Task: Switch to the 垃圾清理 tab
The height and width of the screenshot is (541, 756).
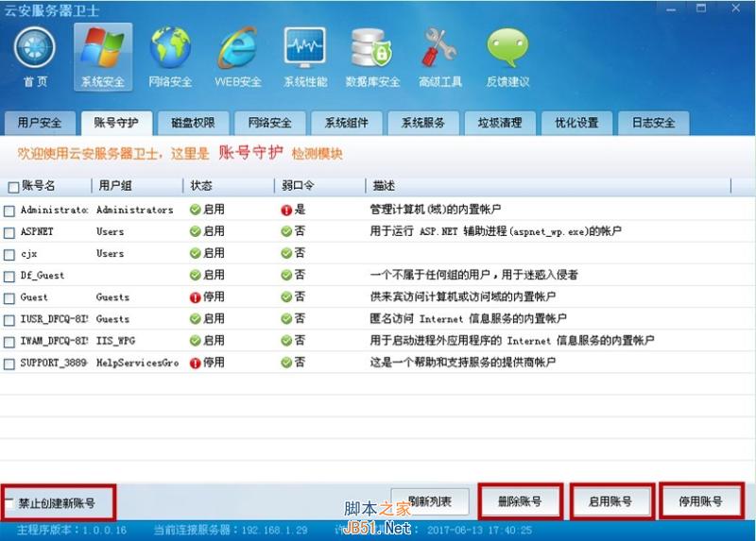Action: [x=500, y=123]
